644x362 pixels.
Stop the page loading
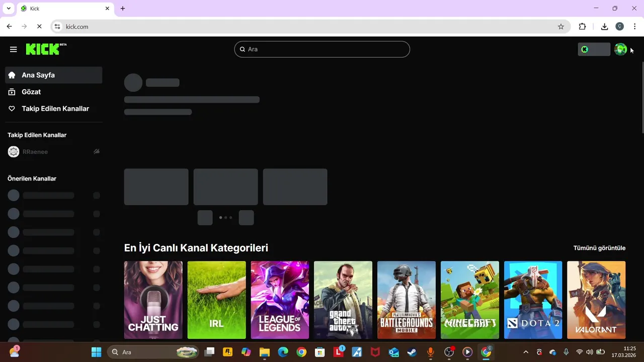pyautogui.click(x=39, y=27)
